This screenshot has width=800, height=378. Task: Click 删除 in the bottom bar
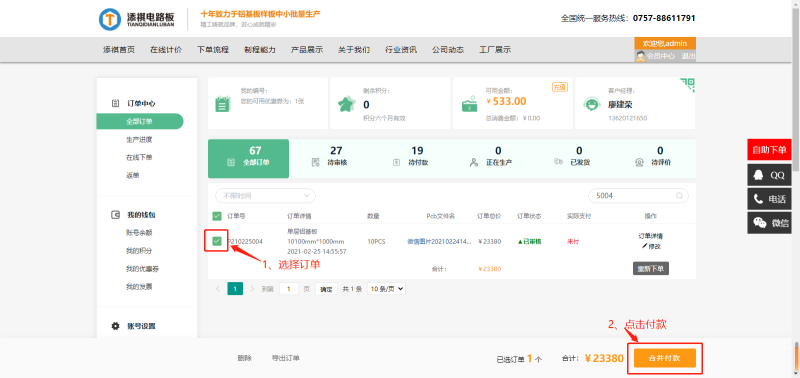244,358
